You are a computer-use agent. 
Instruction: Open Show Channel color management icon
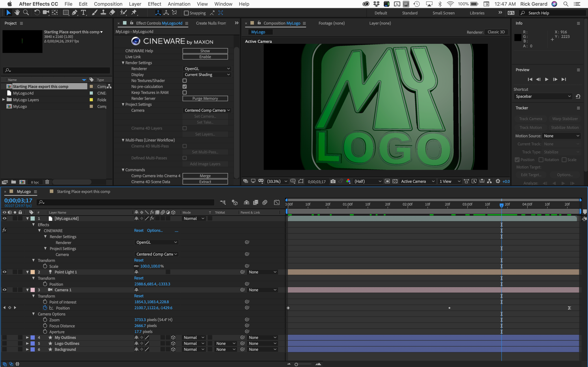(x=348, y=181)
